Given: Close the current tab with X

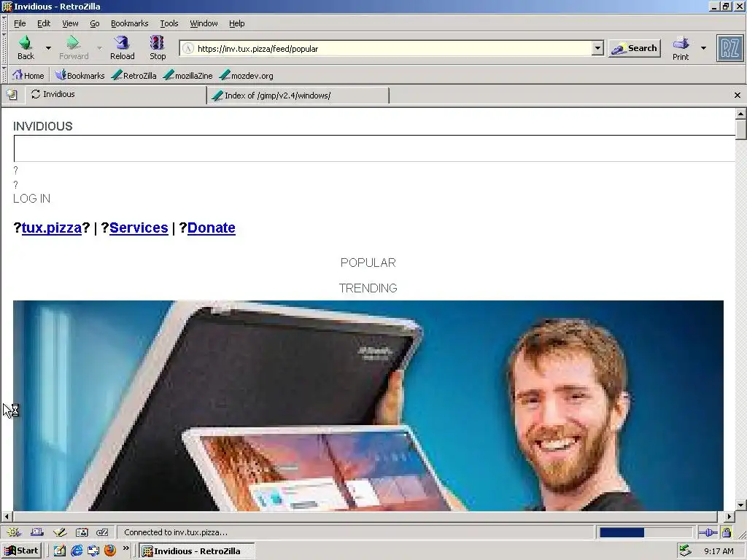Looking at the screenshot, I should pyautogui.click(x=737, y=96).
